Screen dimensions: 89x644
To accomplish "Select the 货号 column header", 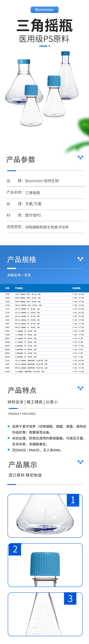I will tap(7, 288).
